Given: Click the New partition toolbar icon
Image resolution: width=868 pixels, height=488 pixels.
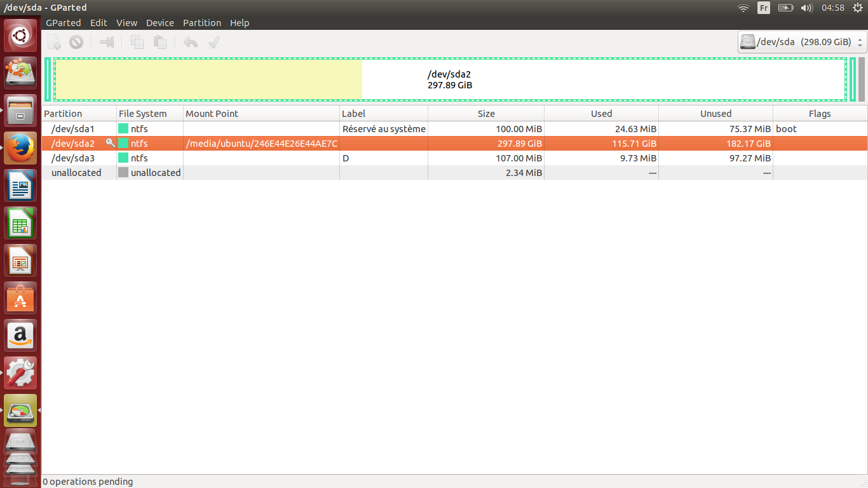Looking at the screenshot, I should point(55,43).
